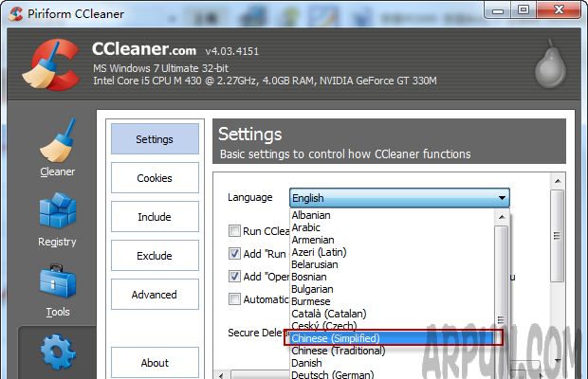Choose Deutsch (German) language
The image size is (588, 379).
pyautogui.click(x=393, y=374)
